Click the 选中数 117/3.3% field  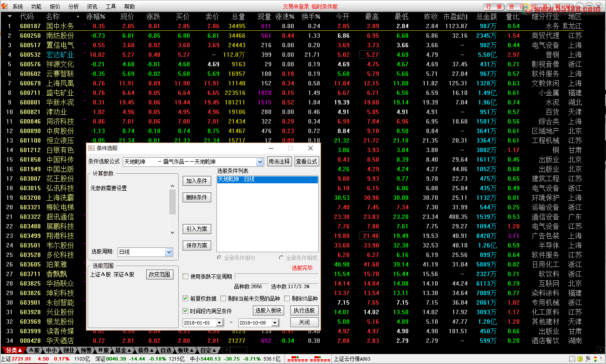click(x=303, y=286)
